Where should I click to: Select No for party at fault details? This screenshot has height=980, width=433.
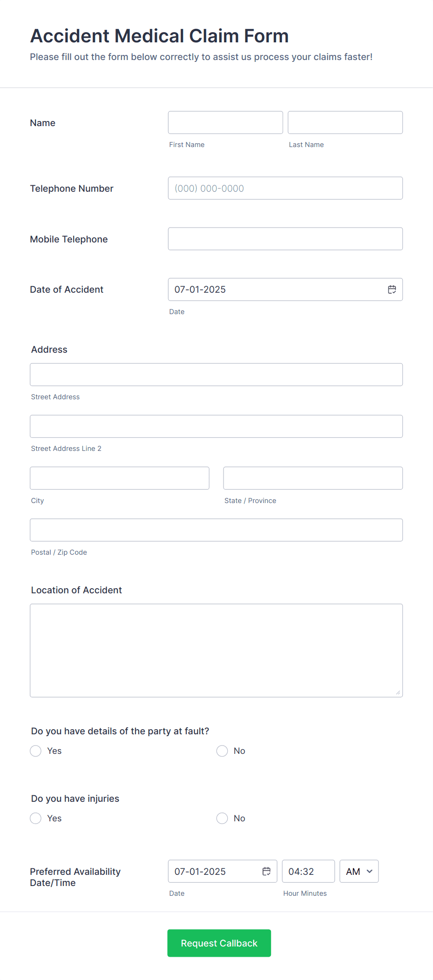coord(222,751)
